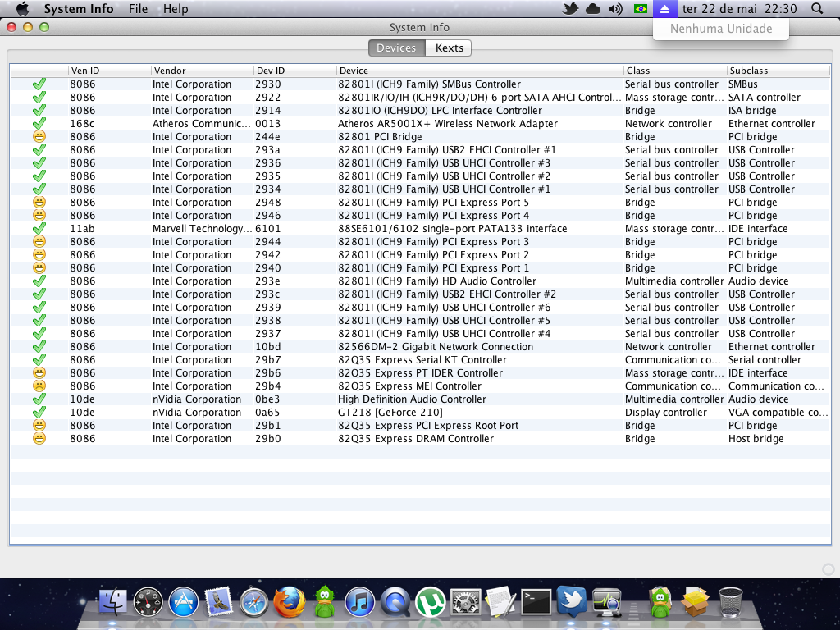Screen dimensions: 840x630
Task: Open Spotlight search magnifier
Action: [816, 9]
